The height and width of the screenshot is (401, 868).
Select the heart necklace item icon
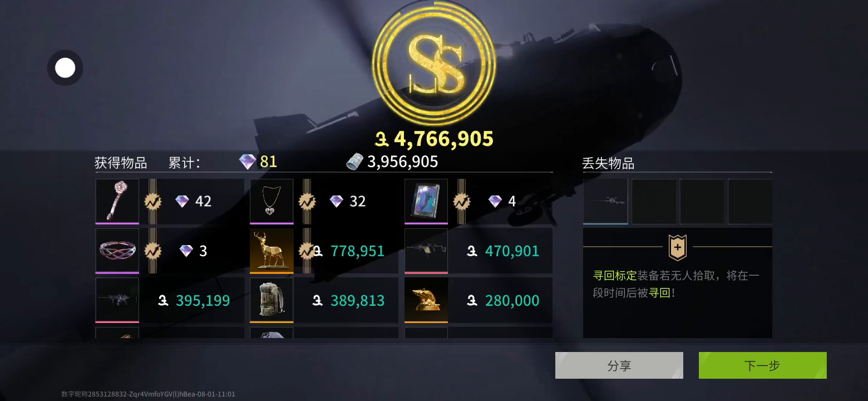[x=272, y=201]
